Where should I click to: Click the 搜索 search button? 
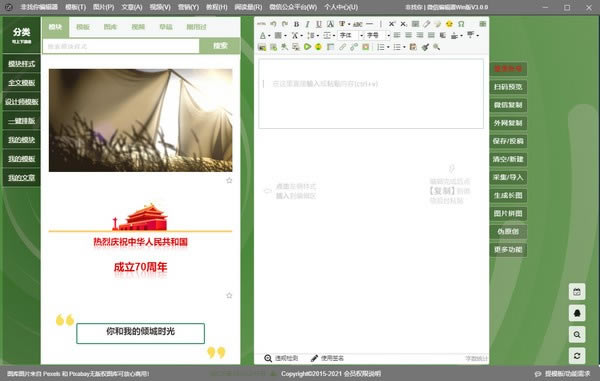[220, 46]
